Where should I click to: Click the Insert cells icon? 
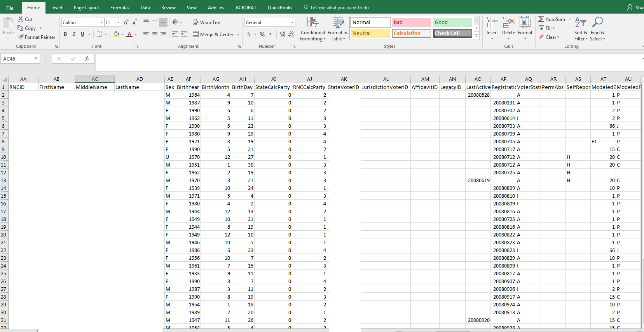[x=492, y=23]
